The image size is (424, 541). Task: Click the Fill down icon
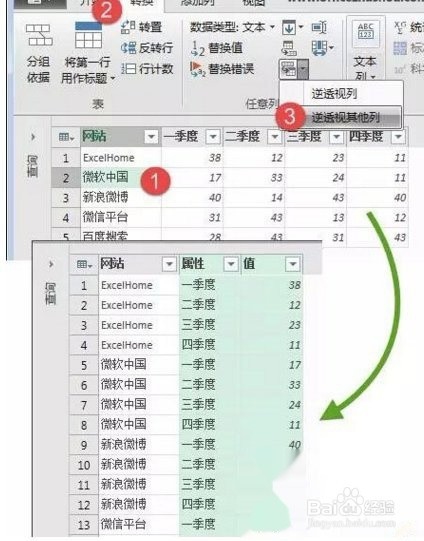click(x=289, y=27)
